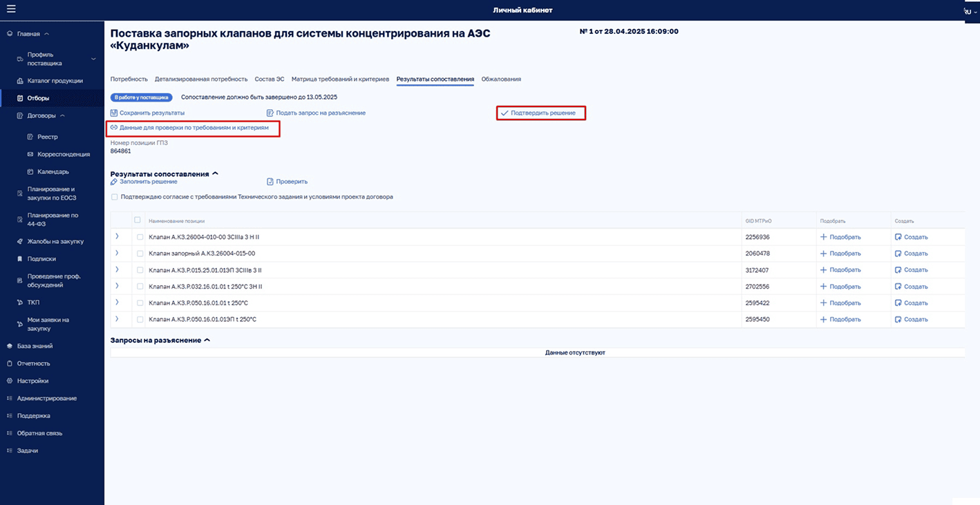The height and width of the screenshot is (505, 980).
Task: Click the plus icon for Клапан А.КЗ.26004-010-00 Подобрать
Action: [824, 237]
